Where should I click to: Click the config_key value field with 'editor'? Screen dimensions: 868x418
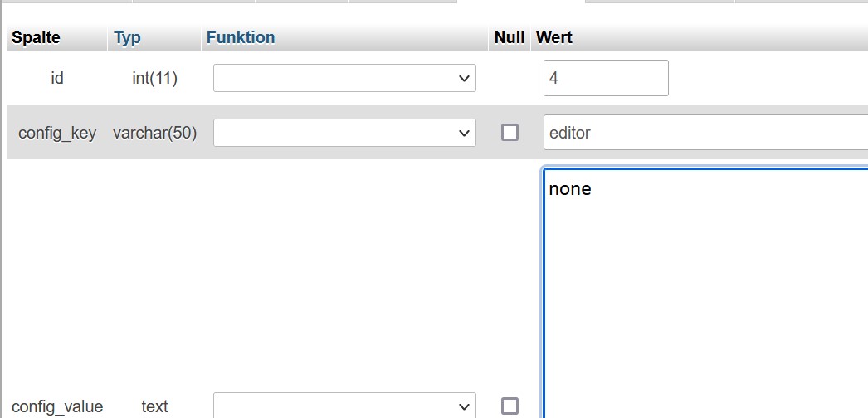point(705,133)
